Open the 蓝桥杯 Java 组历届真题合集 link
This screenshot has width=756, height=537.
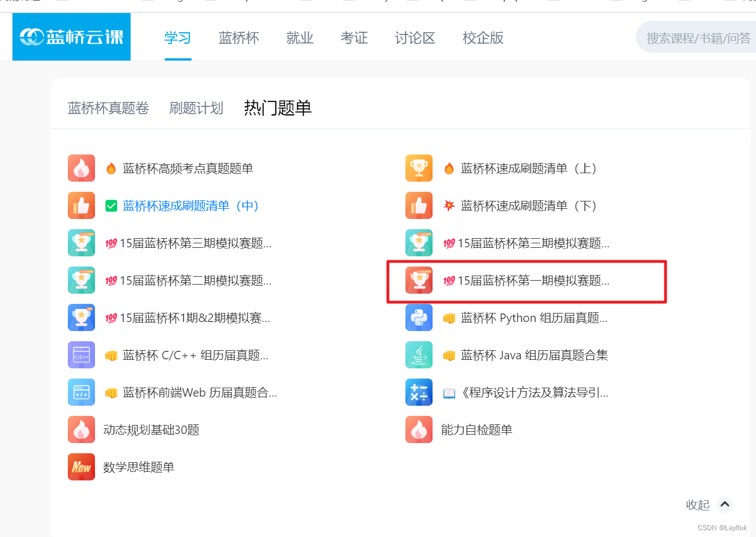click(534, 355)
